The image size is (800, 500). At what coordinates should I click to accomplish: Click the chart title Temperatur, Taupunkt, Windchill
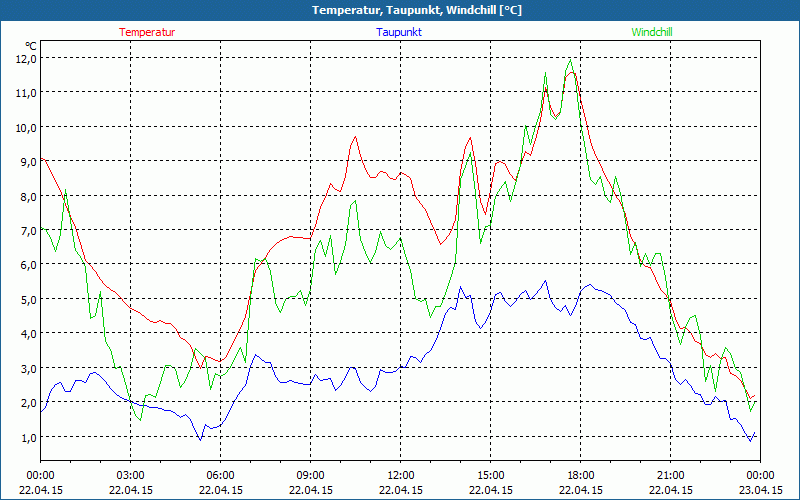point(417,10)
